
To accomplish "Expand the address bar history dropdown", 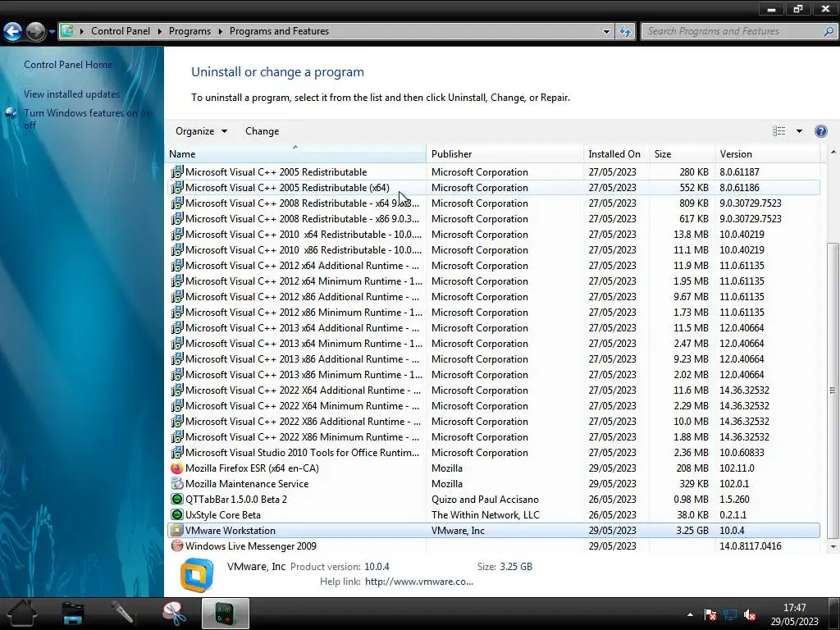I will coord(606,32).
